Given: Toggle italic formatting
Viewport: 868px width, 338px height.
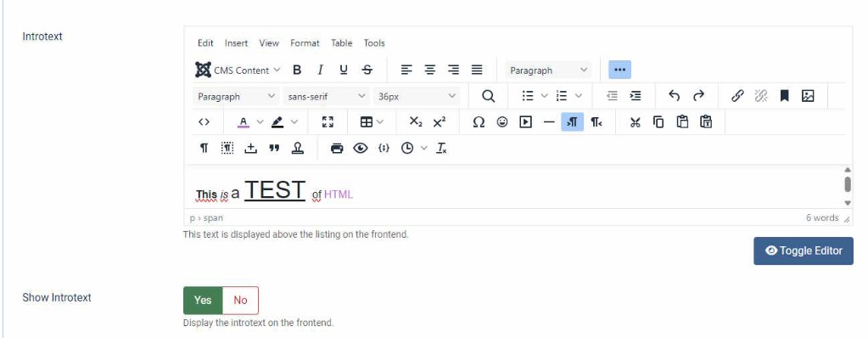Looking at the screenshot, I should (320, 70).
